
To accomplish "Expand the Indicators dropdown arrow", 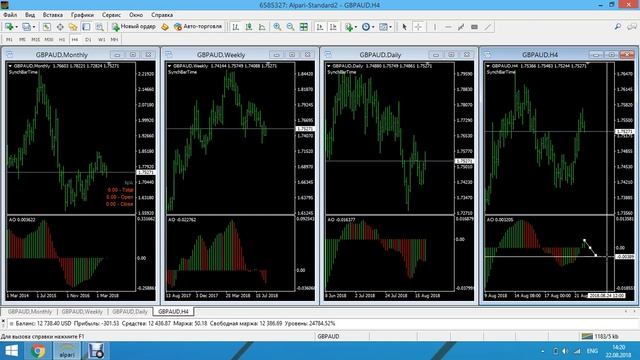I will [356, 27].
